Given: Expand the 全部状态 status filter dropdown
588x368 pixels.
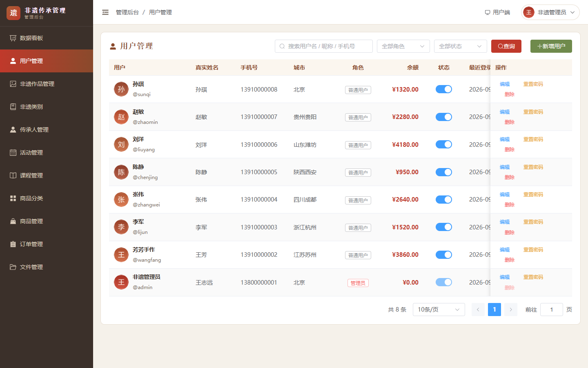Looking at the screenshot, I should click(x=461, y=46).
